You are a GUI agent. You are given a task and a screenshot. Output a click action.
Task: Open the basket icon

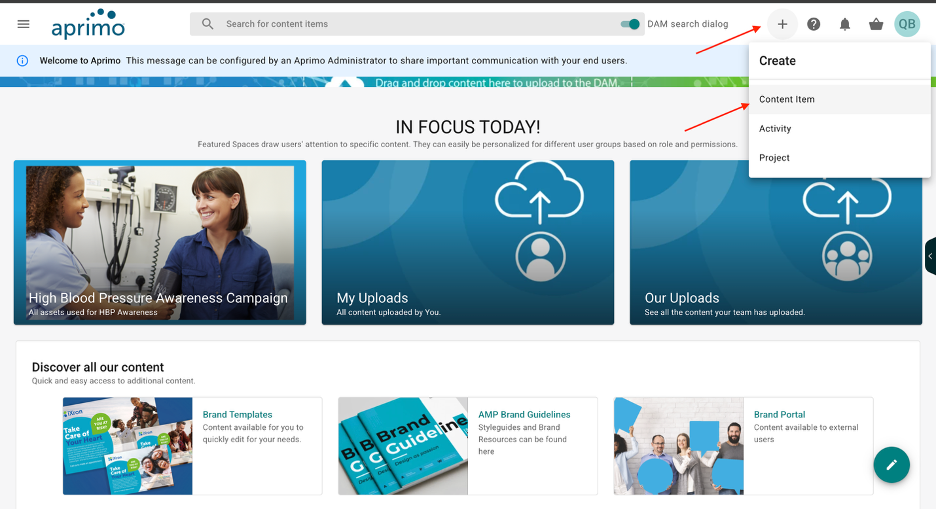pyautogui.click(x=876, y=24)
